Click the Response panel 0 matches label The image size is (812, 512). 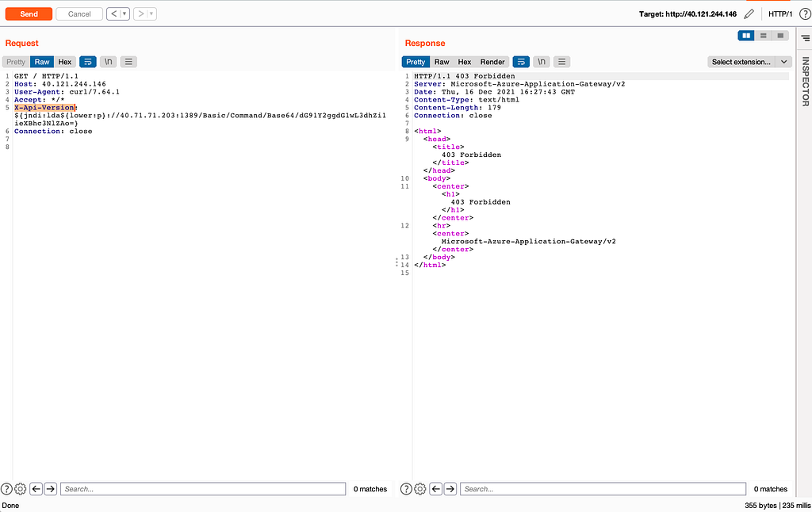click(771, 489)
